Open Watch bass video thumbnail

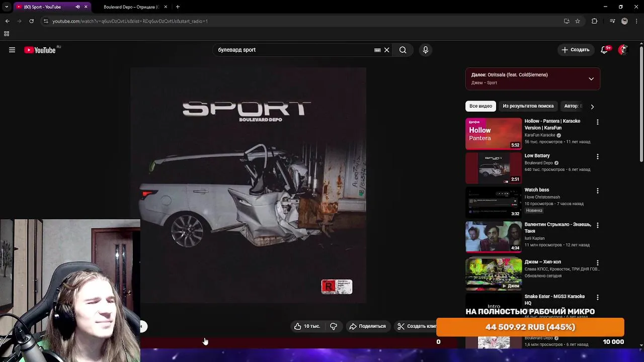[x=494, y=202]
